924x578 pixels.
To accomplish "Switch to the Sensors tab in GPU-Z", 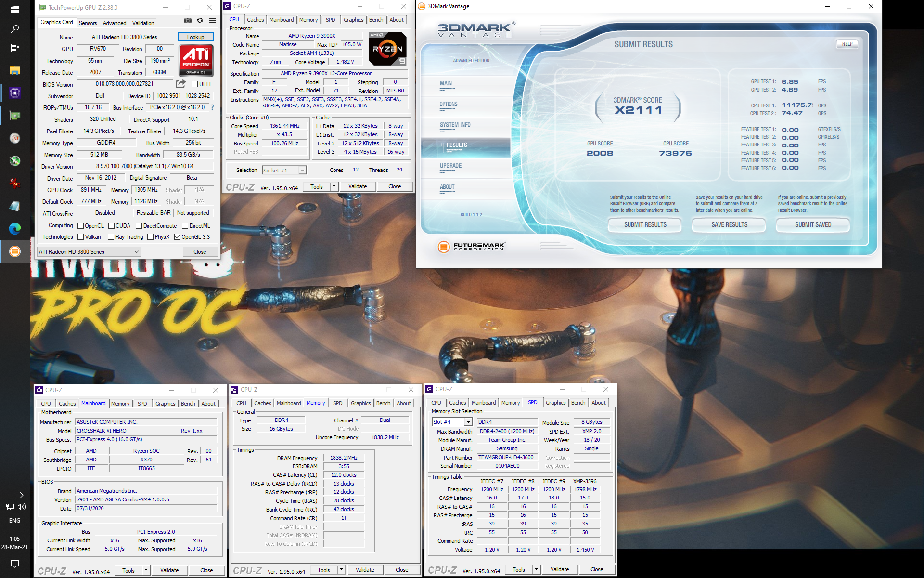I will [x=88, y=23].
